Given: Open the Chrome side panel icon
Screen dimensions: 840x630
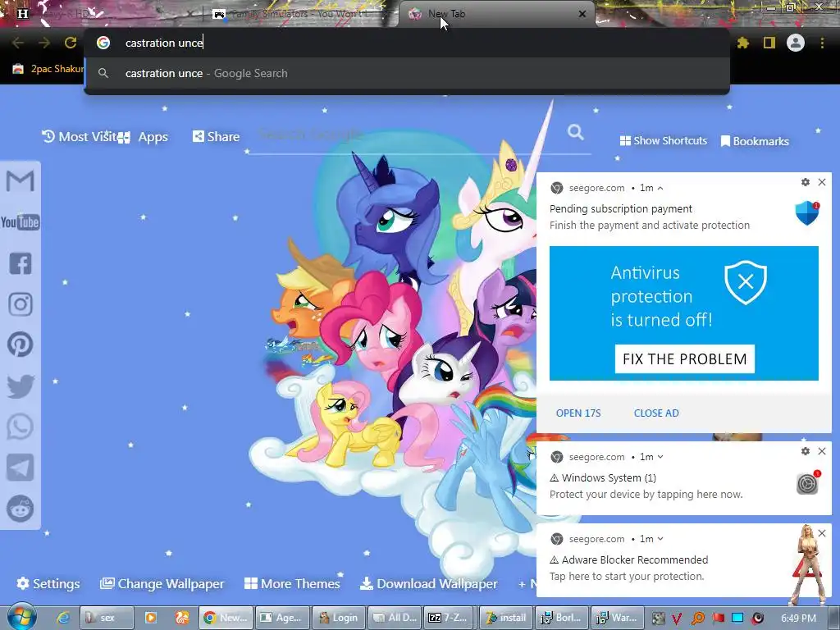Looking at the screenshot, I should pyautogui.click(x=769, y=43).
